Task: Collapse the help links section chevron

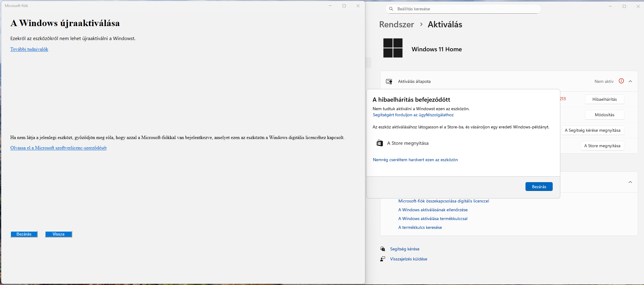Action: [x=630, y=182]
